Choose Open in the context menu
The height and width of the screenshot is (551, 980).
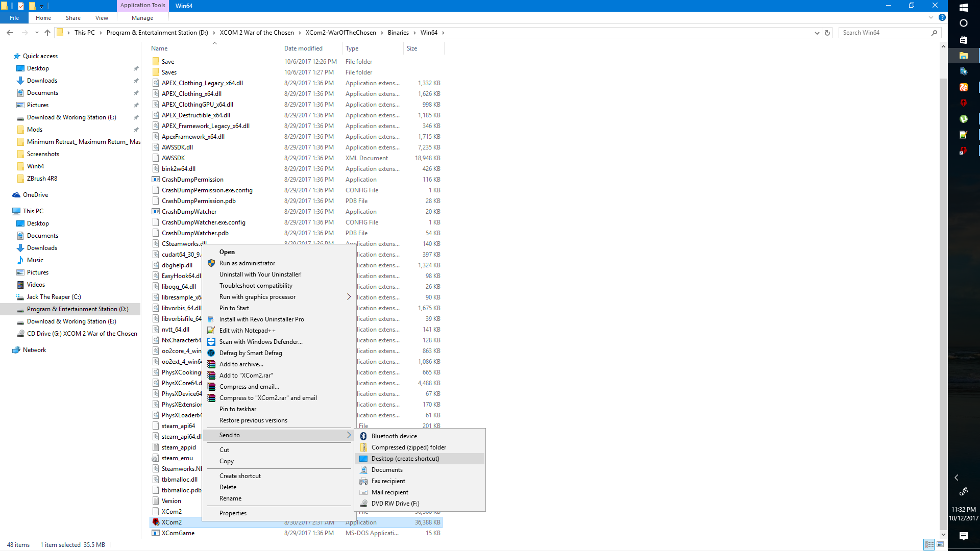coord(227,252)
